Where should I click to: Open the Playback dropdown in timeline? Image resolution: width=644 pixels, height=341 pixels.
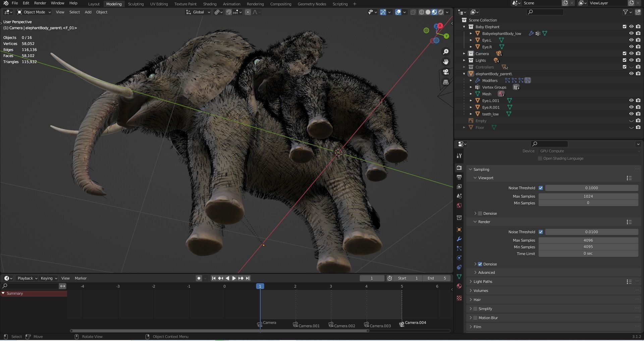pos(27,278)
